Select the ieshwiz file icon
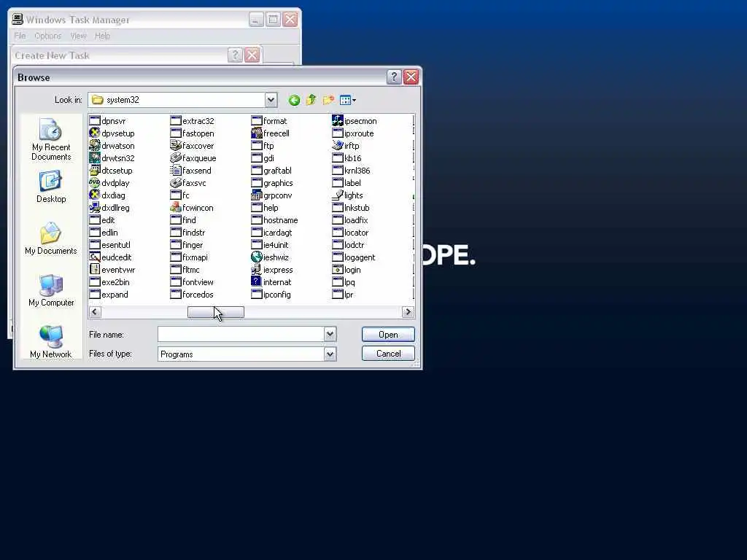 [257, 257]
